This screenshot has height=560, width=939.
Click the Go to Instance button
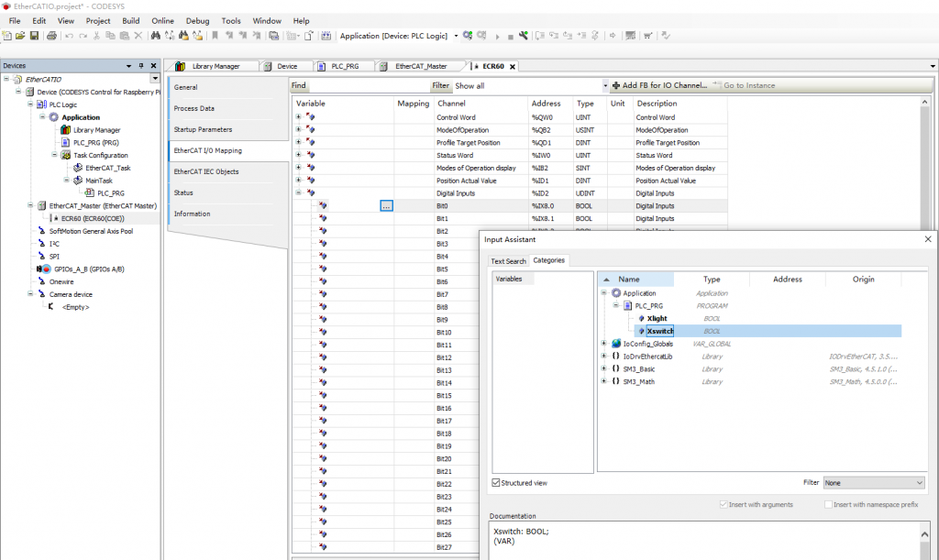pos(743,85)
